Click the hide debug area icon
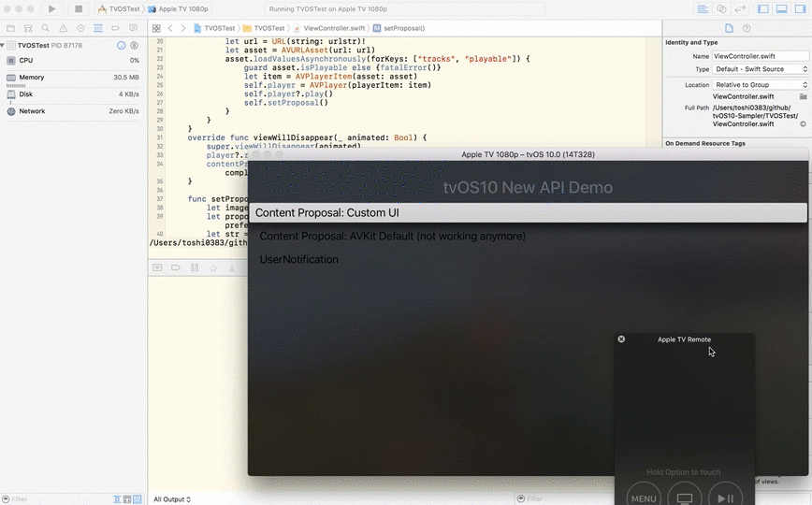Screen dimensions: 812x505 157,267
